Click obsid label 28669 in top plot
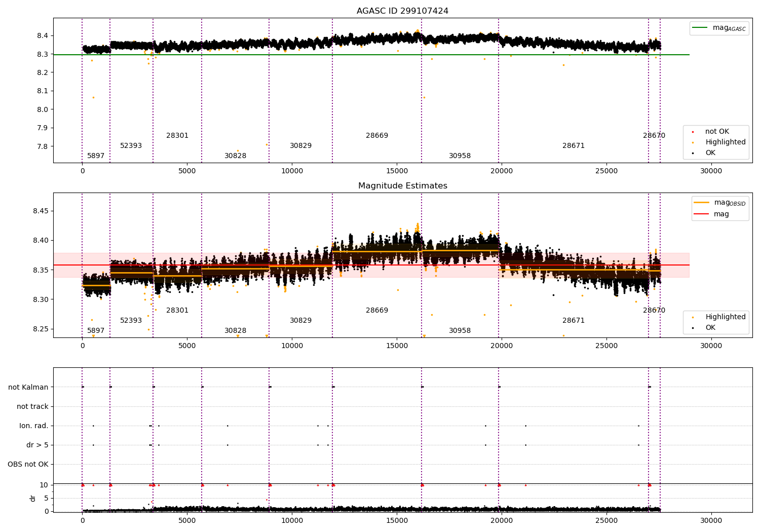 tap(377, 135)
